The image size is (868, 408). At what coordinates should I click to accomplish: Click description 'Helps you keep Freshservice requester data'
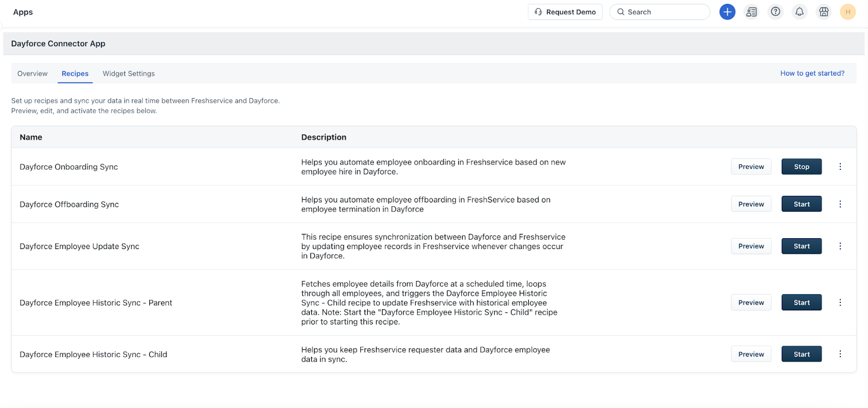tap(426, 354)
